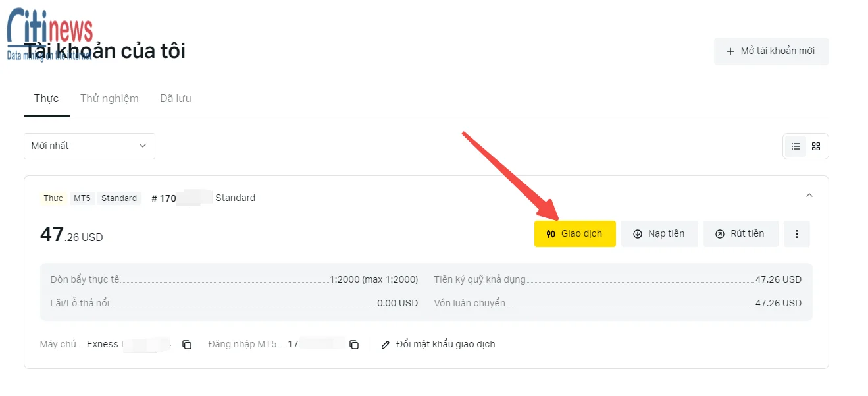
Task: Copy the Exness server name
Action: point(187,345)
